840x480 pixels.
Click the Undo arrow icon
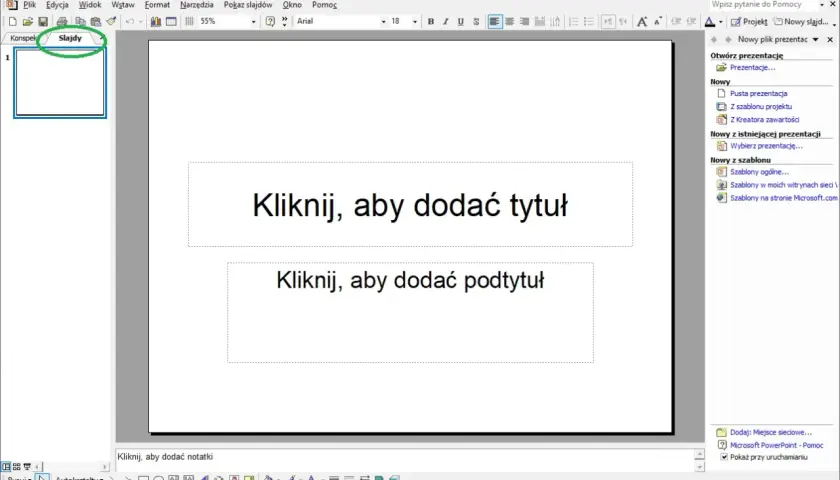(x=130, y=22)
